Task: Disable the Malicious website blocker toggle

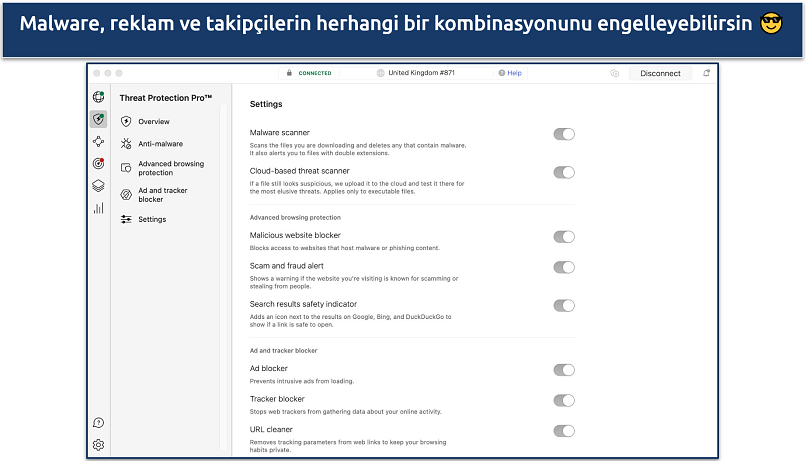Action: click(564, 237)
